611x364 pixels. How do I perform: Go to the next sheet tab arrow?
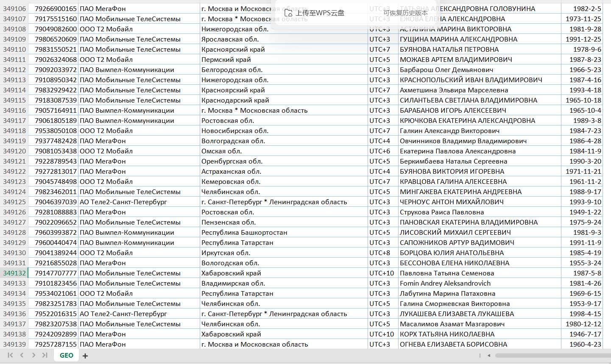pos(33,355)
